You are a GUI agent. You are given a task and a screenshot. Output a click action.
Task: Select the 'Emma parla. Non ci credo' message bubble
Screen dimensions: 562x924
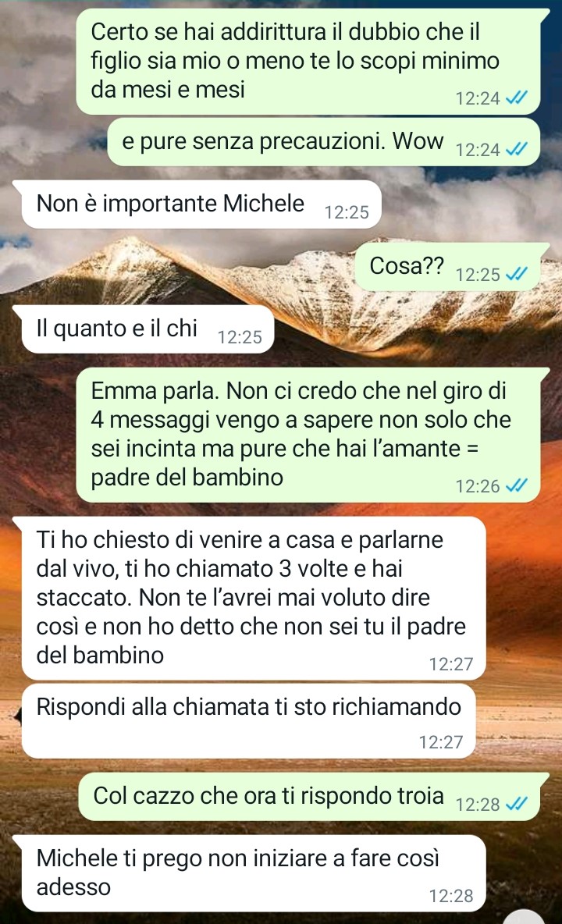pyautogui.click(x=308, y=435)
